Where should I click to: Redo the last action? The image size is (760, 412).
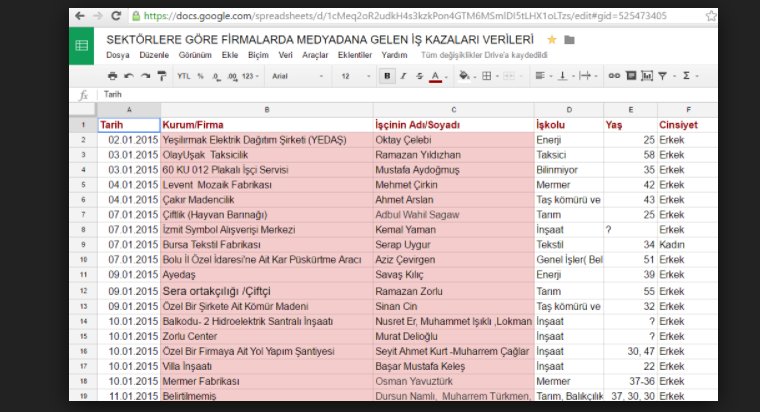coord(145,76)
